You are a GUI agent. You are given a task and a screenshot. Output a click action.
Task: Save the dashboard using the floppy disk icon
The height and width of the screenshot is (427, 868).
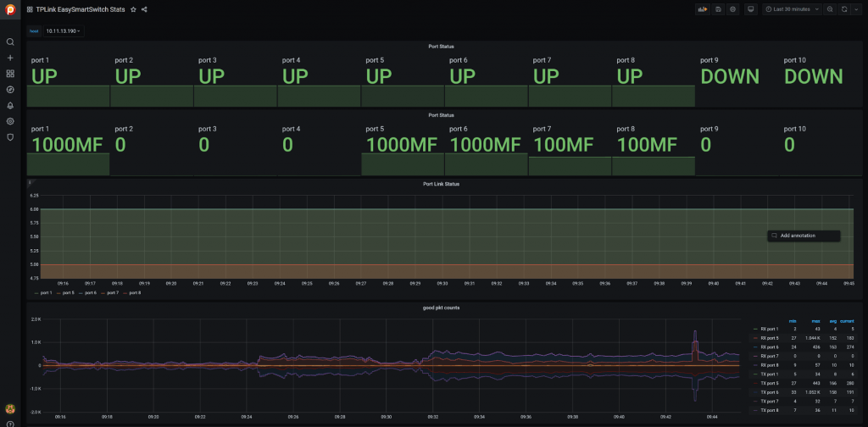(718, 9)
